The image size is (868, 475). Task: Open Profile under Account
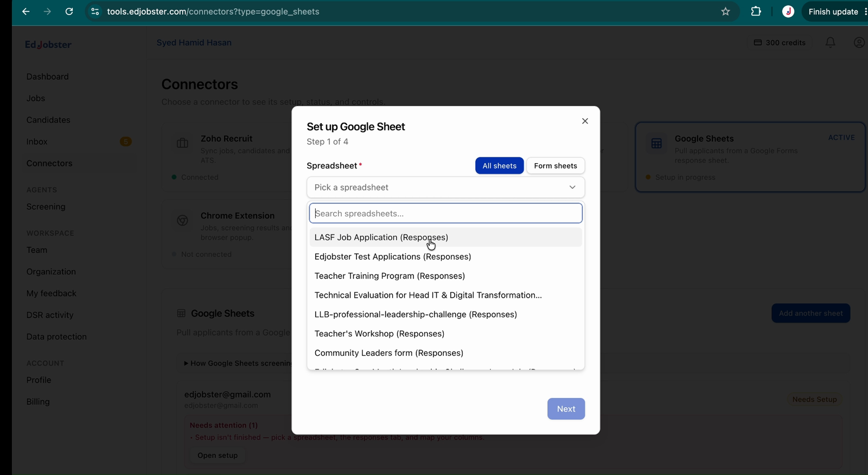39,380
